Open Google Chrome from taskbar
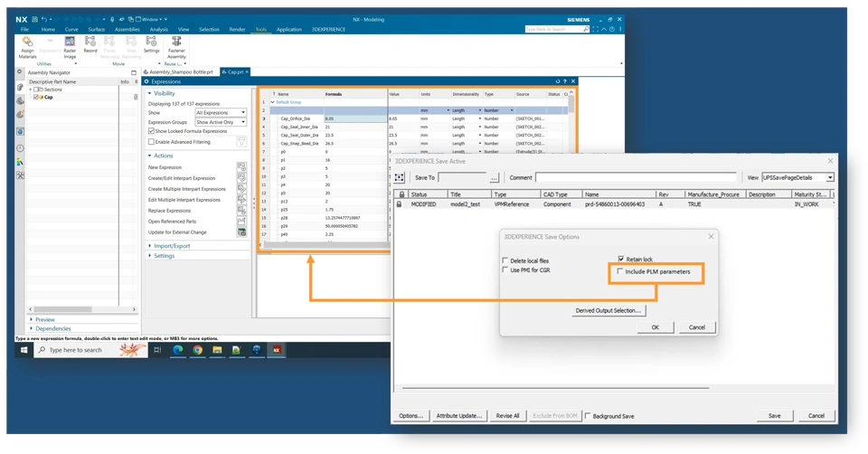 (x=198, y=350)
